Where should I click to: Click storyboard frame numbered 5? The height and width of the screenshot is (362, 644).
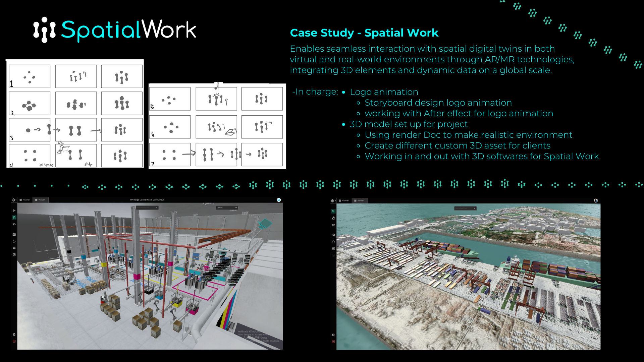click(170, 99)
